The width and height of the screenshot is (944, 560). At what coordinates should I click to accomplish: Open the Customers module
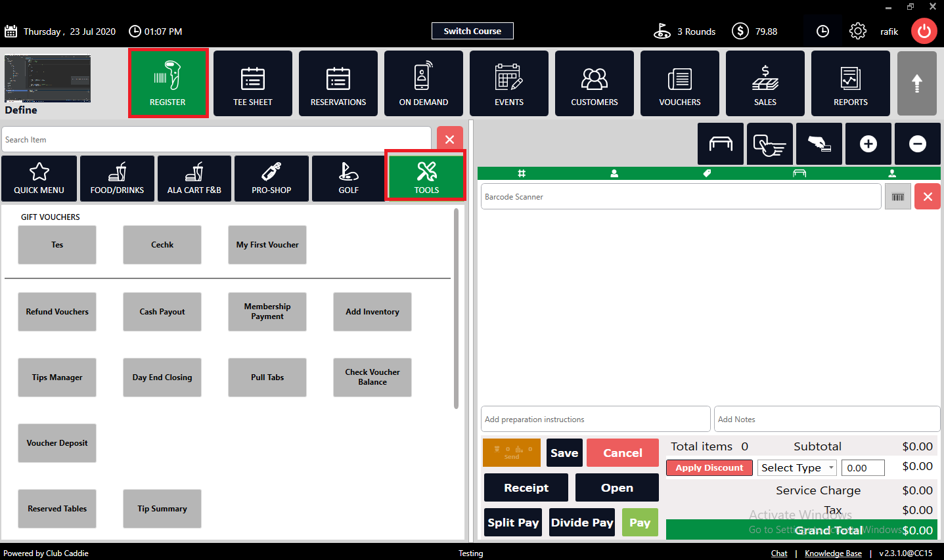595,83
